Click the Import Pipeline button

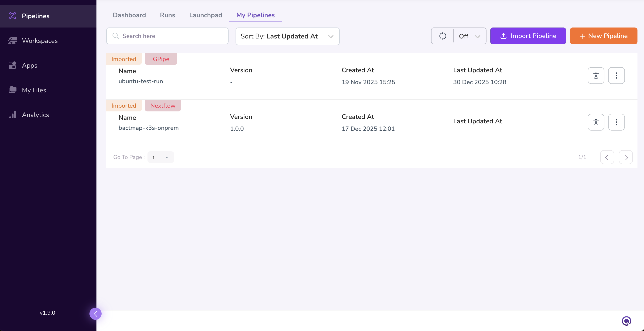pyautogui.click(x=528, y=36)
